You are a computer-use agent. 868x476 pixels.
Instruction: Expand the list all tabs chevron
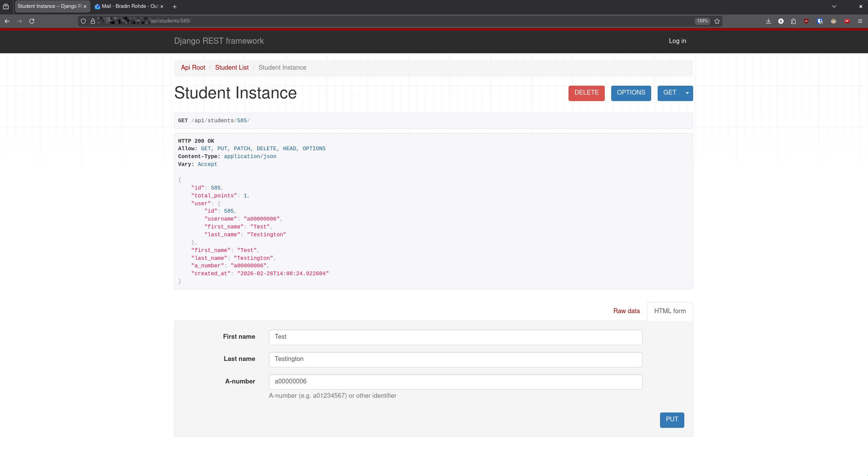pos(834,6)
